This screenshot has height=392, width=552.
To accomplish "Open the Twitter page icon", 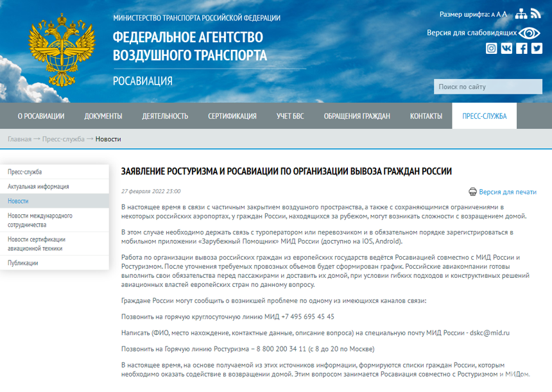I will pos(537,48).
